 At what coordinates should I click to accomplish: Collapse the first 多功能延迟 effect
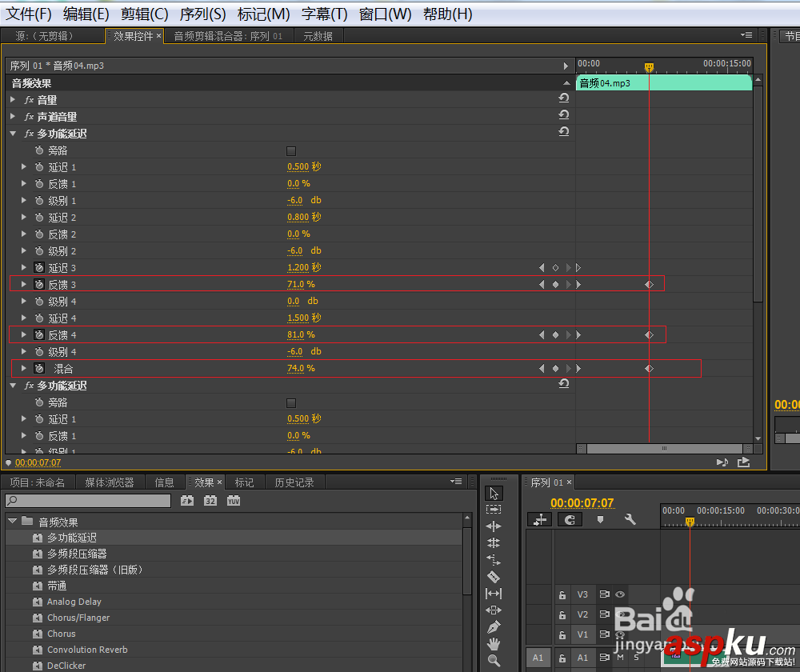tap(13, 134)
